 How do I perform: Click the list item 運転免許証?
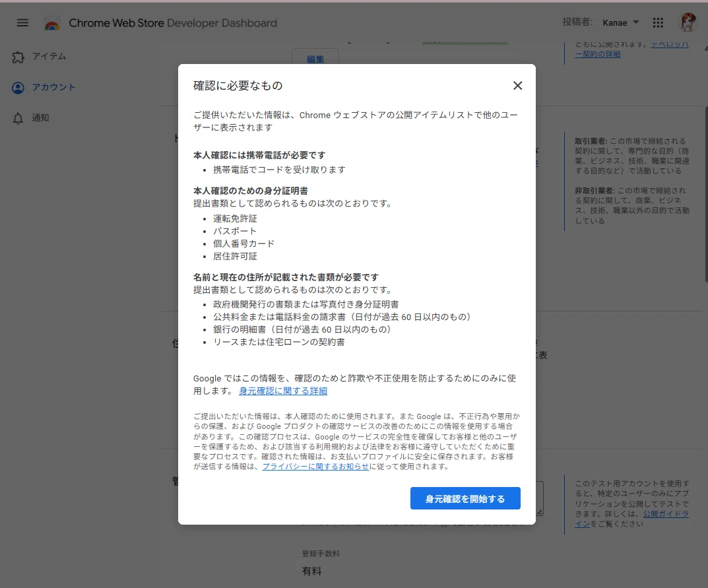[x=235, y=218]
